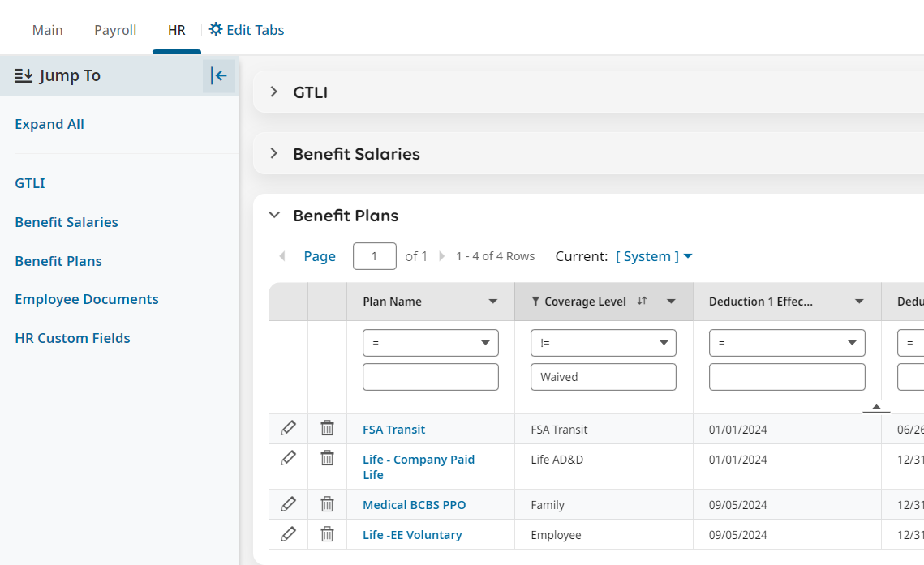Collapse the Benefit Plans section
This screenshot has height=565, width=924.
[x=274, y=216]
